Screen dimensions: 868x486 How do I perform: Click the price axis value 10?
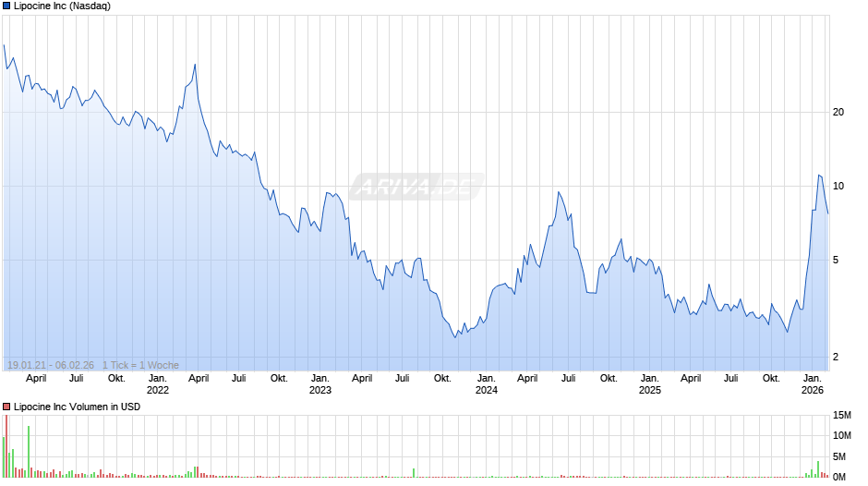838,187
